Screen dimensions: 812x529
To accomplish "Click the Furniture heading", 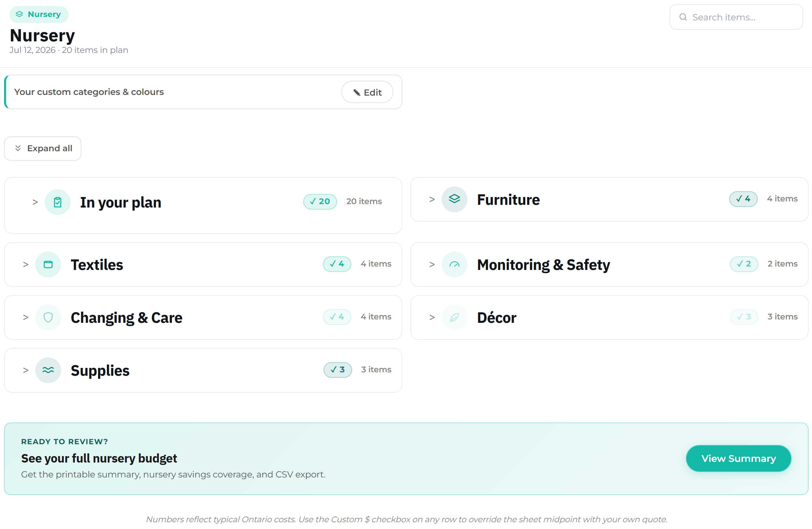I will pyautogui.click(x=508, y=199).
